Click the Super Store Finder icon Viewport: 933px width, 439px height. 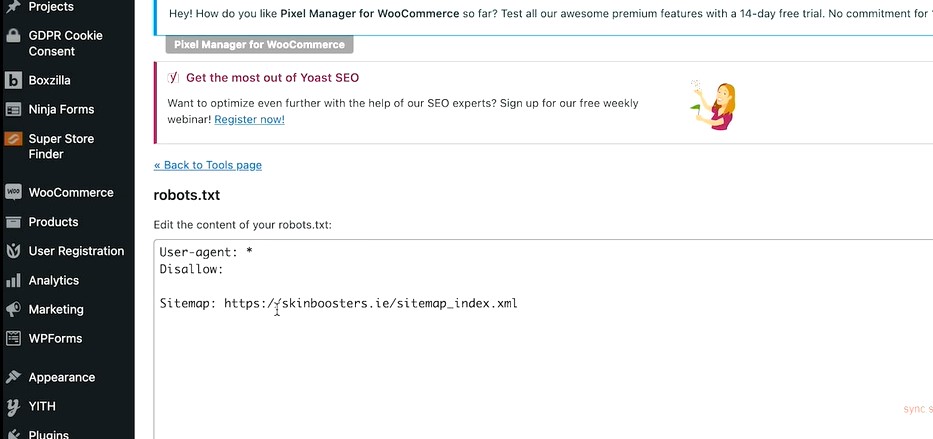click(x=13, y=140)
